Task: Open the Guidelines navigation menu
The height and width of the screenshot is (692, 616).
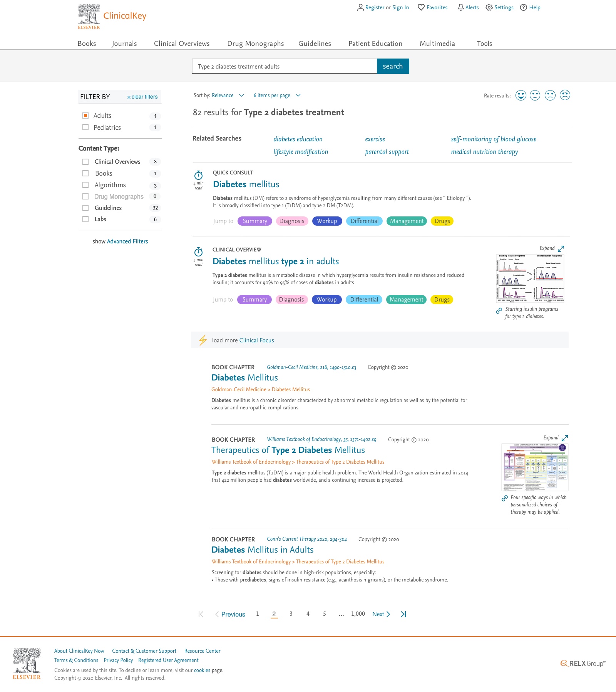Action: point(315,44)
